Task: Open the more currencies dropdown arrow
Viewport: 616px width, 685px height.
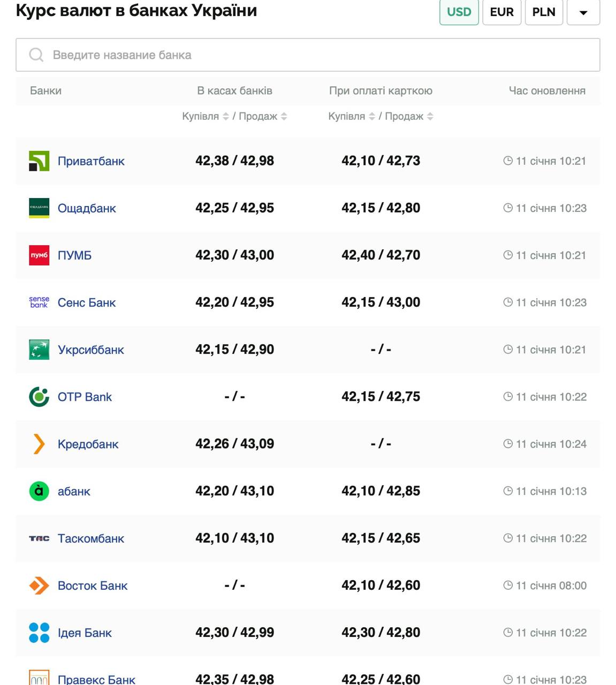Action: pos(583,12)
